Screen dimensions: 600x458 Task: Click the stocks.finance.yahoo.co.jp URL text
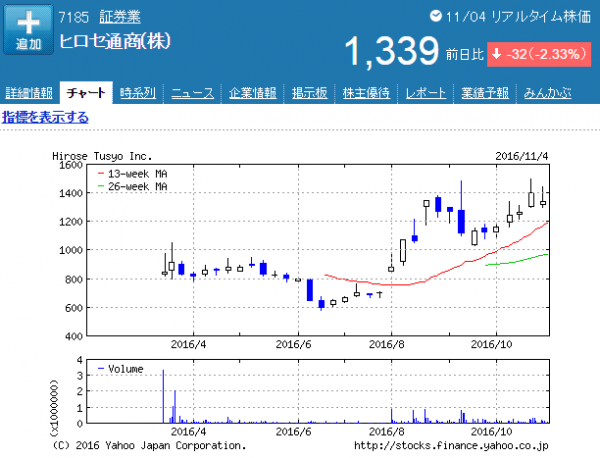pyautogui.click(x=451, y=445)
